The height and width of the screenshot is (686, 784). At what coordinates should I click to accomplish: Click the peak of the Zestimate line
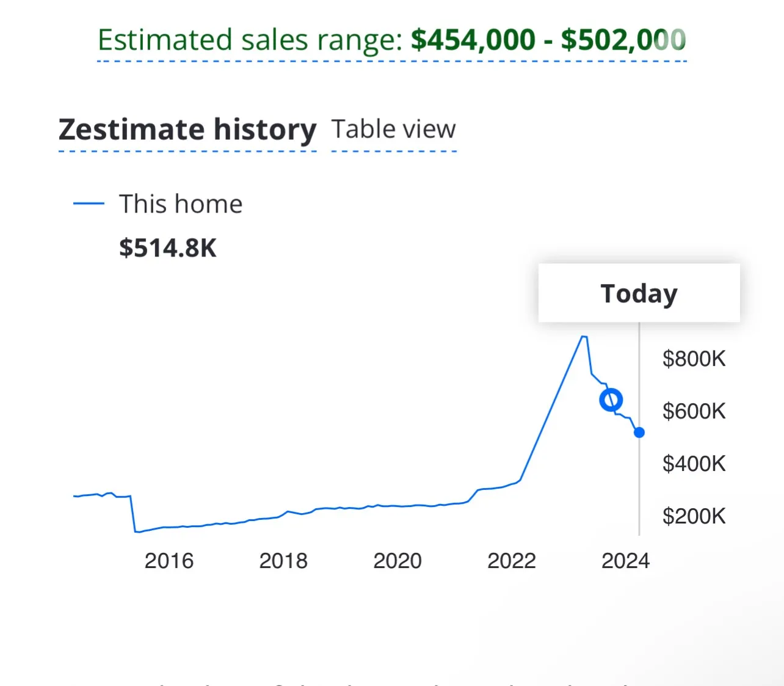(x=584, y=337)
